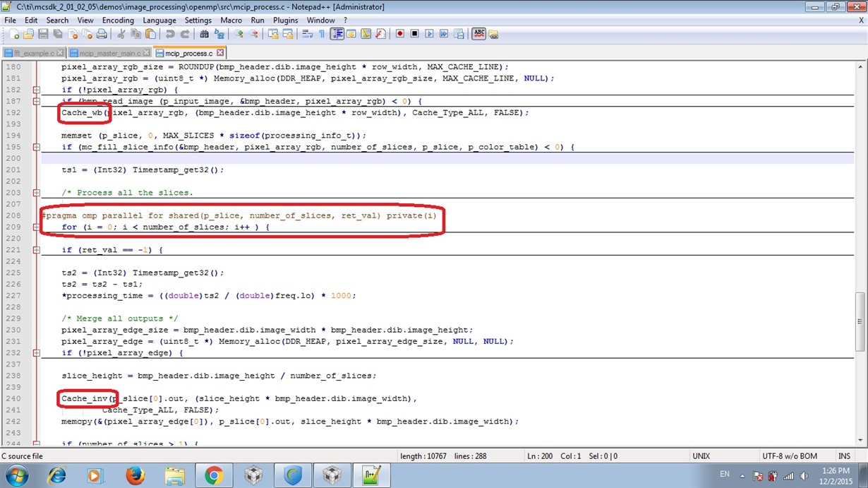Open Windows Explorer from the taskbar
868x488 pixels.
tap(174, 475)
